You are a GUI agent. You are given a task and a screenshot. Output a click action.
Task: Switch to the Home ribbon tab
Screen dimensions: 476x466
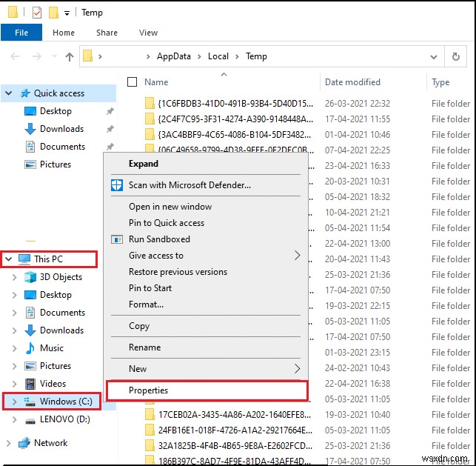coord(64,33)
